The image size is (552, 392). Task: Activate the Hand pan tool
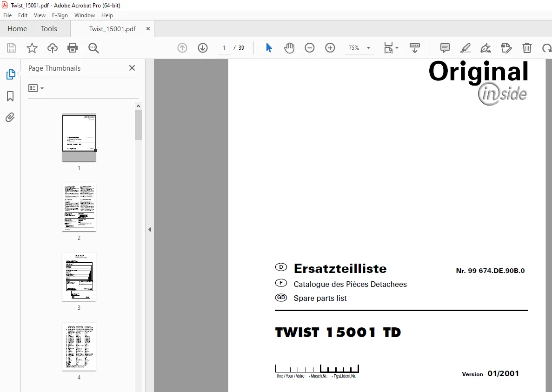click(x=289, y=48)
